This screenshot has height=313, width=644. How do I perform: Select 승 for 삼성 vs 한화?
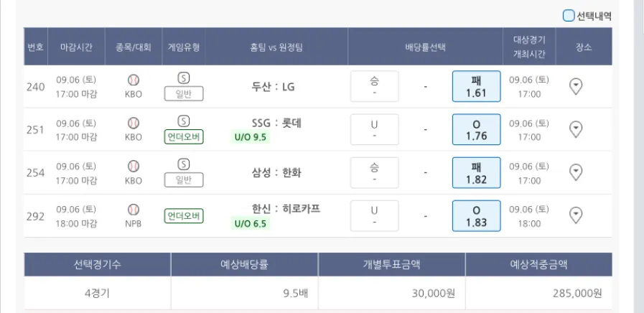click(x=374, y=172)
